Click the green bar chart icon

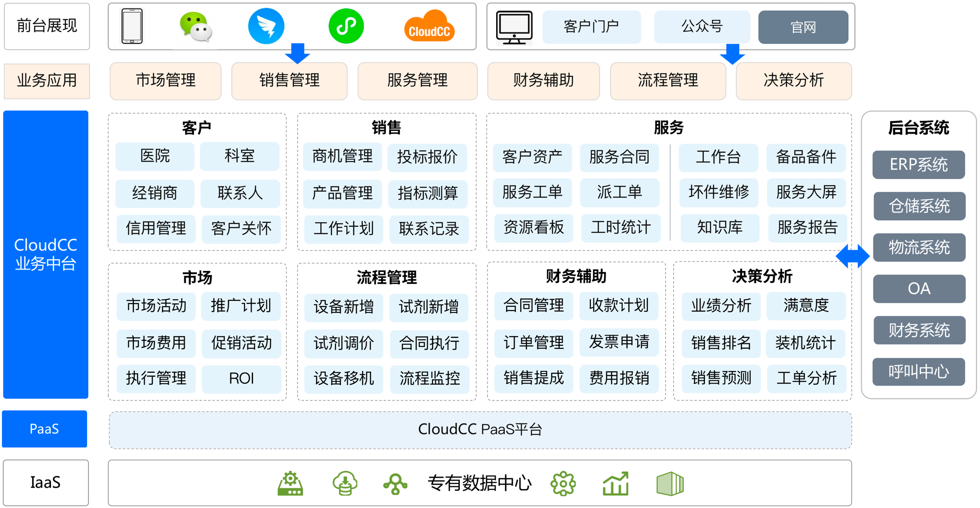(615, 483)
